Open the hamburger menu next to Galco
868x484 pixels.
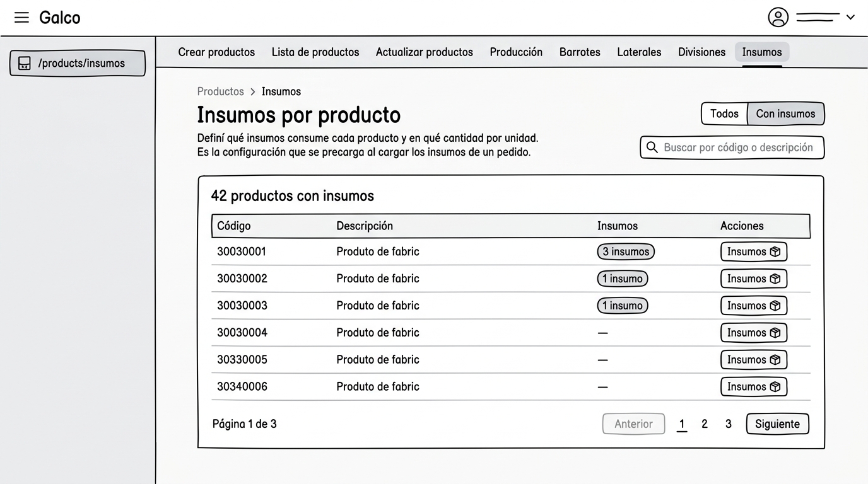(21, 18)
